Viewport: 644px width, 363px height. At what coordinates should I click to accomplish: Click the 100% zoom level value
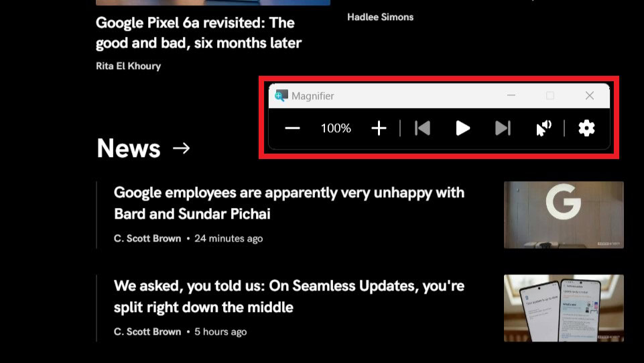tap(336, 128)
